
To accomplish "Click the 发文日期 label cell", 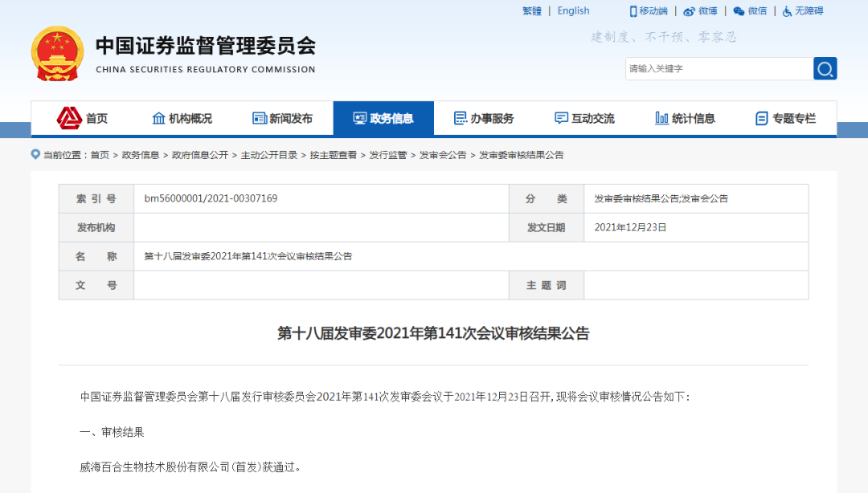I will pos(547,227).
